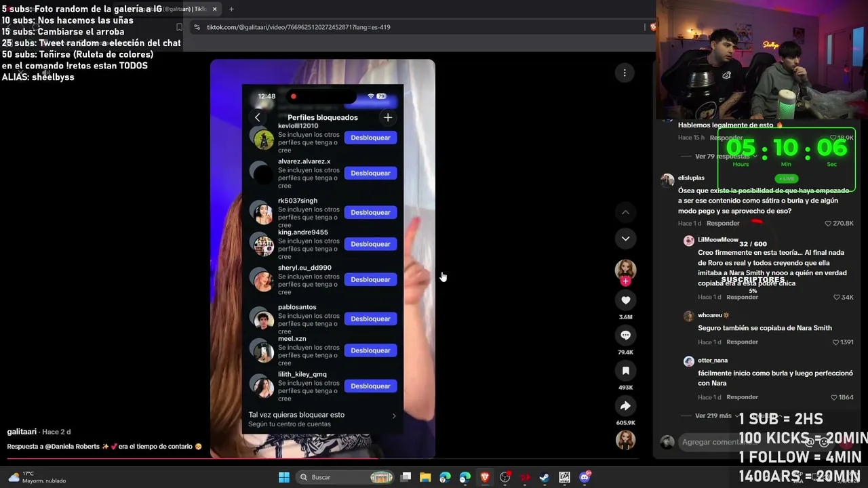Image resolution: width=868 pixels, height=488 pixels.
Task: Open File Explorer from the taskbar
Action: [425, 477]
